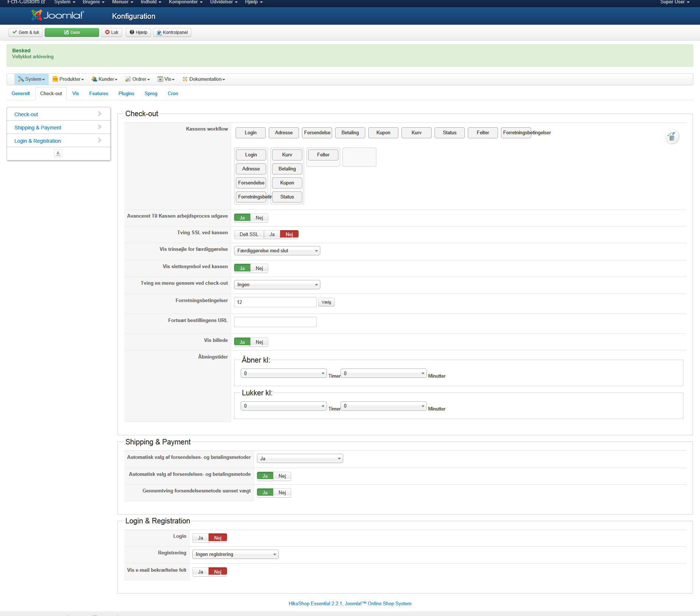Enable Vis e-mail bekræftelse felt with Ja
The height and width of the screenshot is (616, 700).
pos(201,572)
